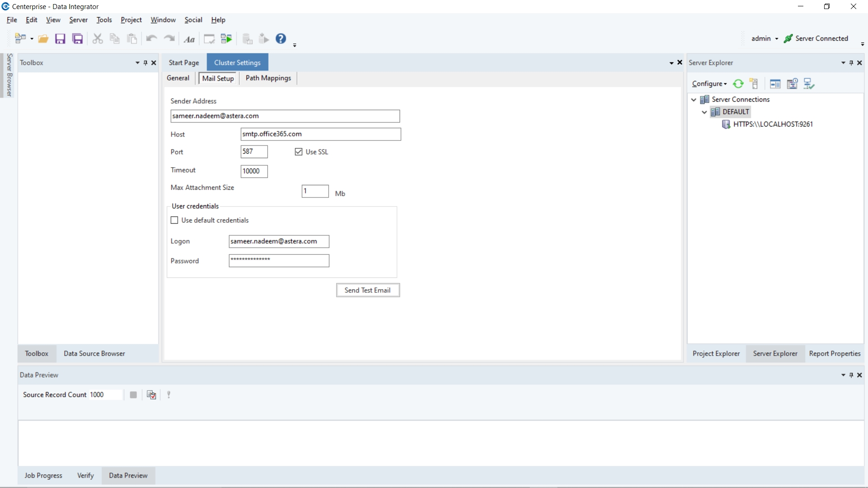This screenshot has width=868, height=488.
Task: Click the Aa font toolbar icon
Action: coord(189,39)
